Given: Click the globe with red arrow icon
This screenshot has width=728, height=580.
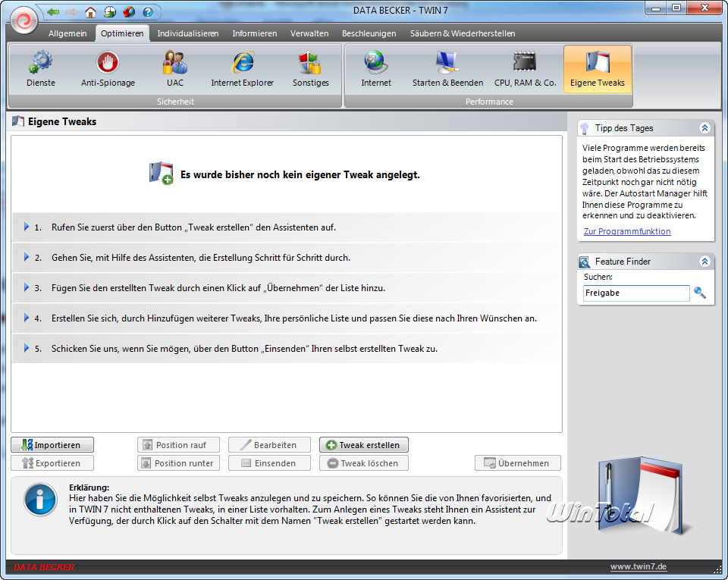Looking at the screenshot, I should (129, 12).
